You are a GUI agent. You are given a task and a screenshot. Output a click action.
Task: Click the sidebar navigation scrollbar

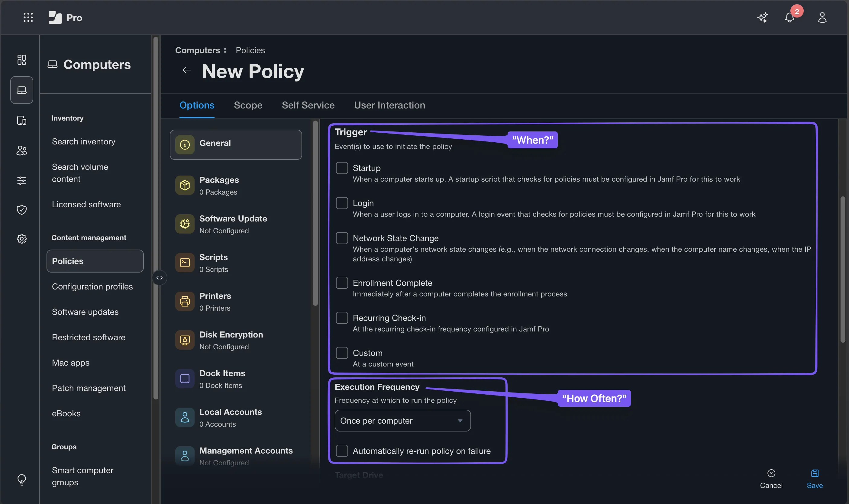156,218
